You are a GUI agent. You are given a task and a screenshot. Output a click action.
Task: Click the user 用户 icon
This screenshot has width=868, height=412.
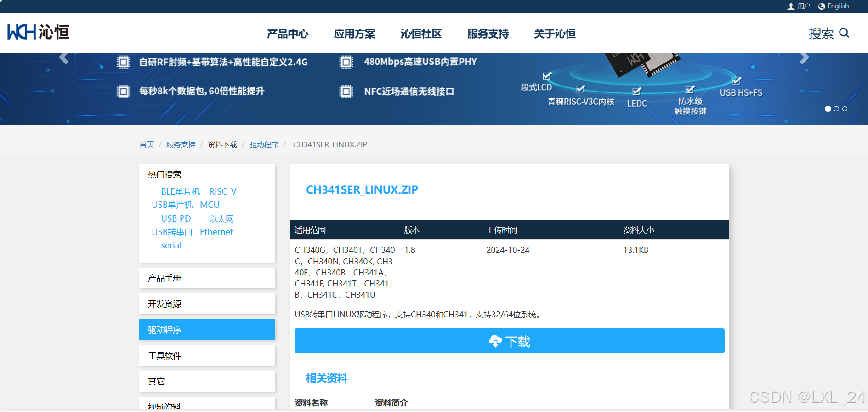pos(791,6)
